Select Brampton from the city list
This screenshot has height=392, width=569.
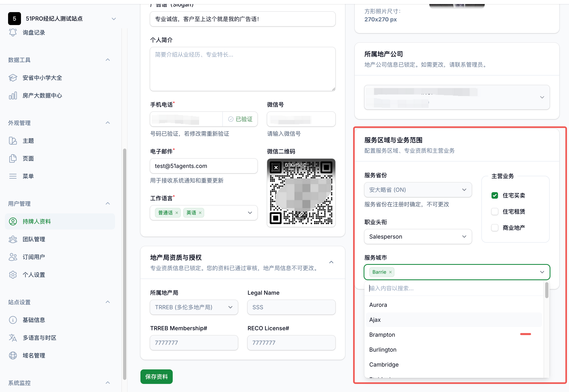[x=454, y=334]
